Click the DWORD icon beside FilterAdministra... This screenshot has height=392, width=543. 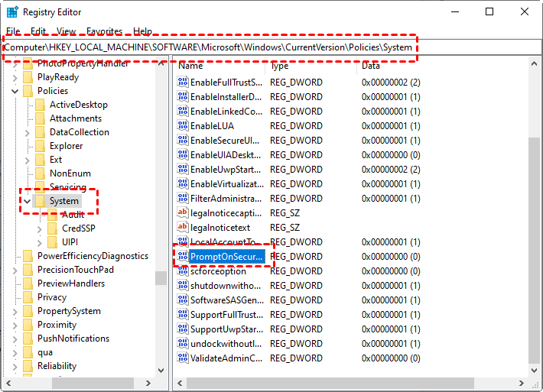[183, 199]
